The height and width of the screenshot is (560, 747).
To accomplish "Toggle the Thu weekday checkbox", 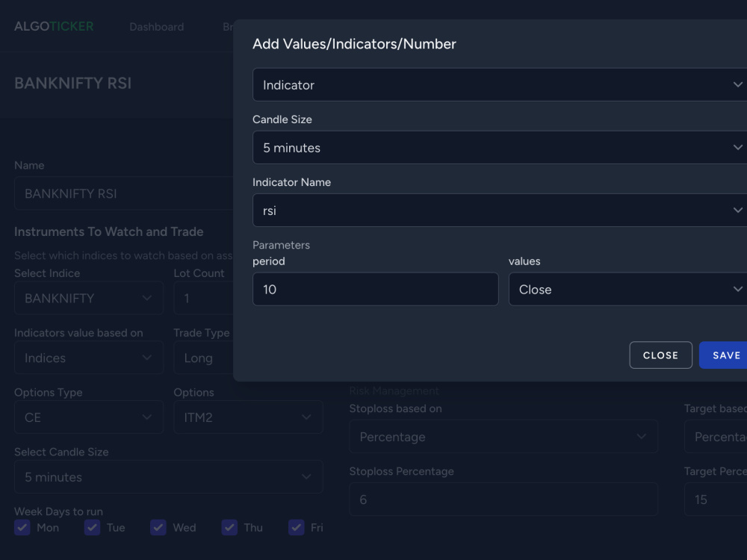I will click(229, 528).
